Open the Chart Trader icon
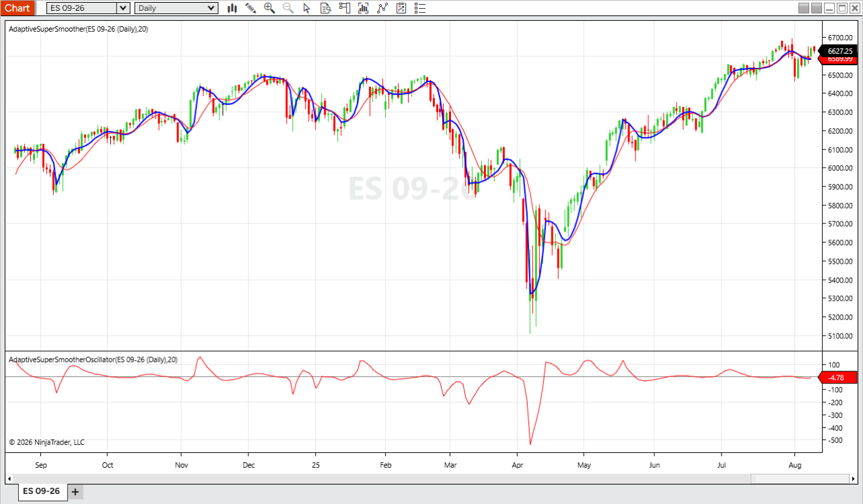This screenshot has height=504, width=863. point(345,8)
